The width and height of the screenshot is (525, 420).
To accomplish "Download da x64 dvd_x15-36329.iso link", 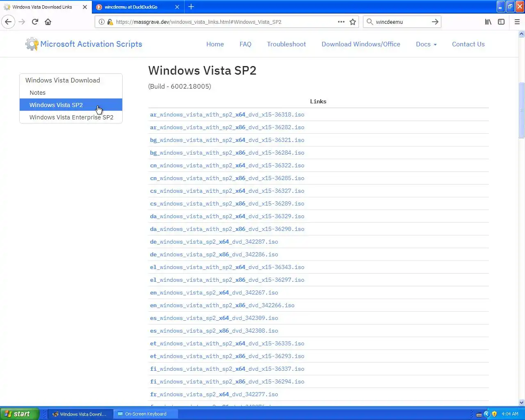I will [x=227, y=216].
